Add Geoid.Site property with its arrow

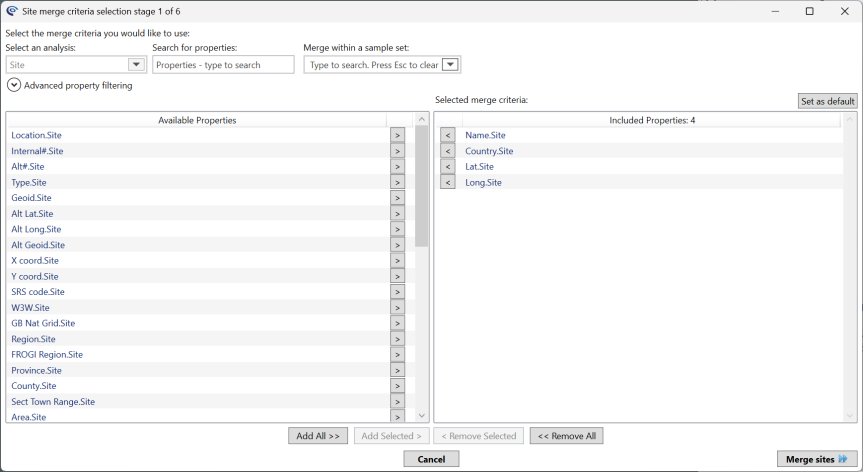click(x=397, y=198)
